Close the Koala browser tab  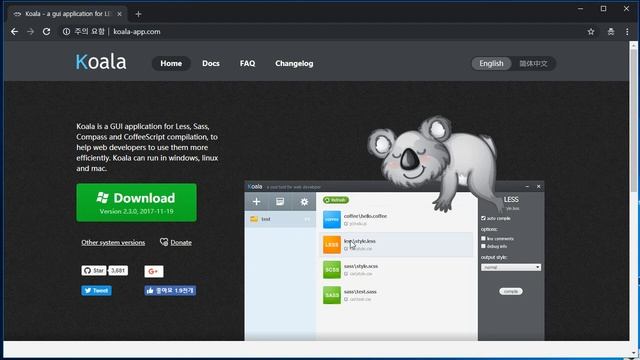click(119, 14)
